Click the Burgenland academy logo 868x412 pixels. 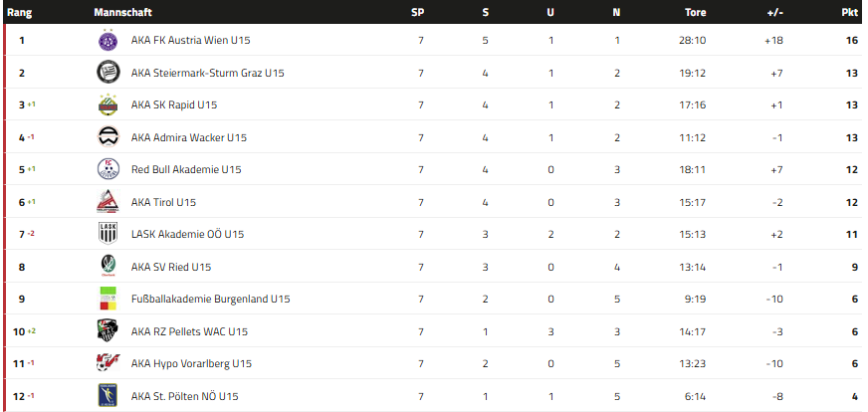[x=108, y=299]
